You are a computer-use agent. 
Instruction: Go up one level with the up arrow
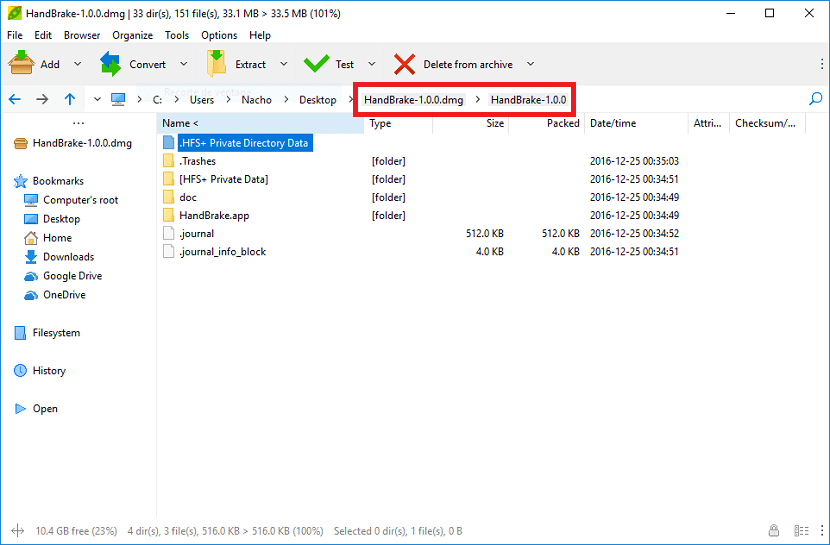[x=70, y=99]
